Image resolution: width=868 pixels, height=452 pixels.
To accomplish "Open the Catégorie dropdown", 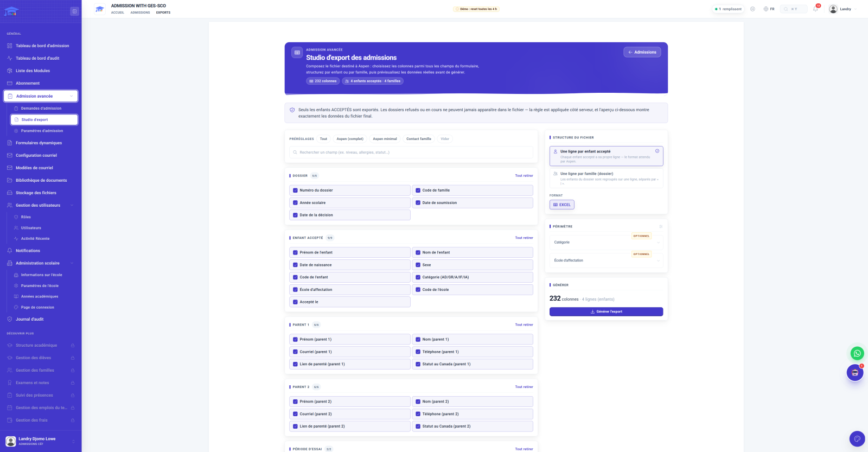I will [606, 243].
